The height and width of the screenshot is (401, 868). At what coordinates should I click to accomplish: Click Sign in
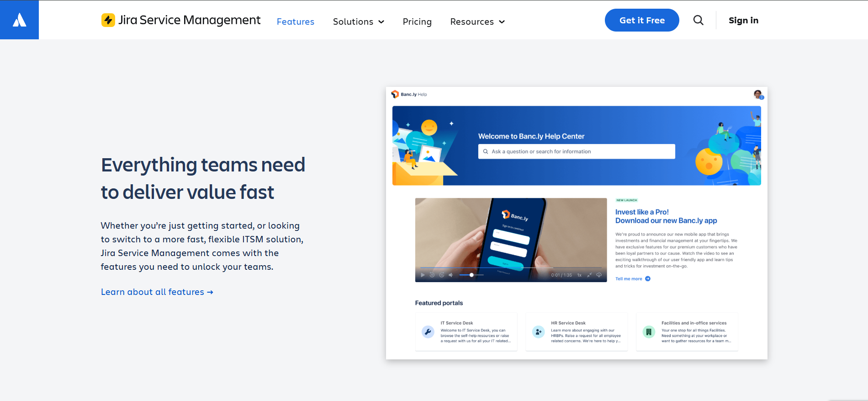tap(743, 20)
